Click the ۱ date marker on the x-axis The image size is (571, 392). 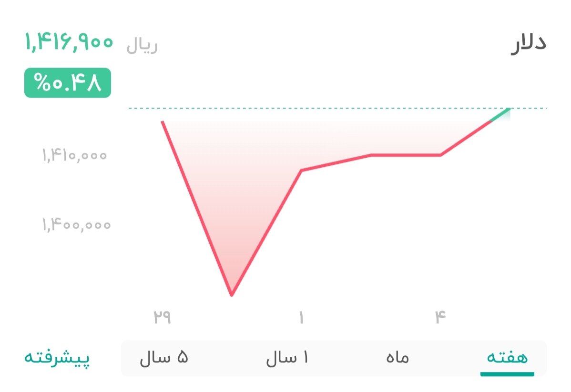tap(300, 314)
